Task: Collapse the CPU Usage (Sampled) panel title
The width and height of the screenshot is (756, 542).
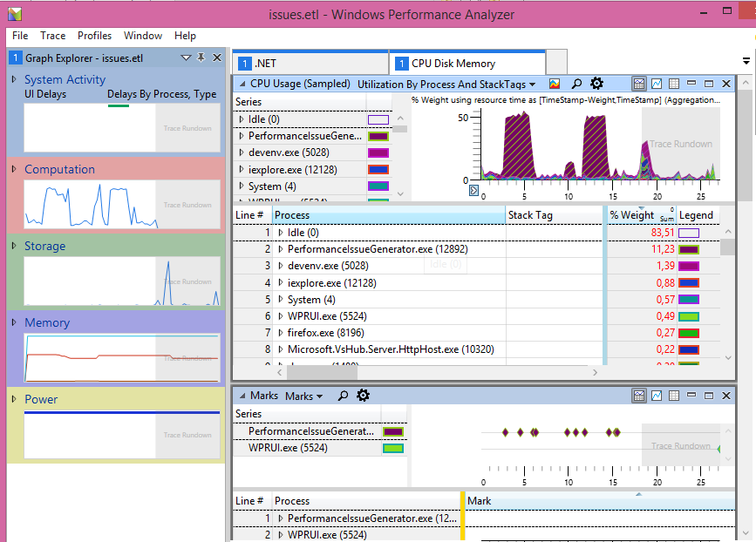Action: pos(242,84)
